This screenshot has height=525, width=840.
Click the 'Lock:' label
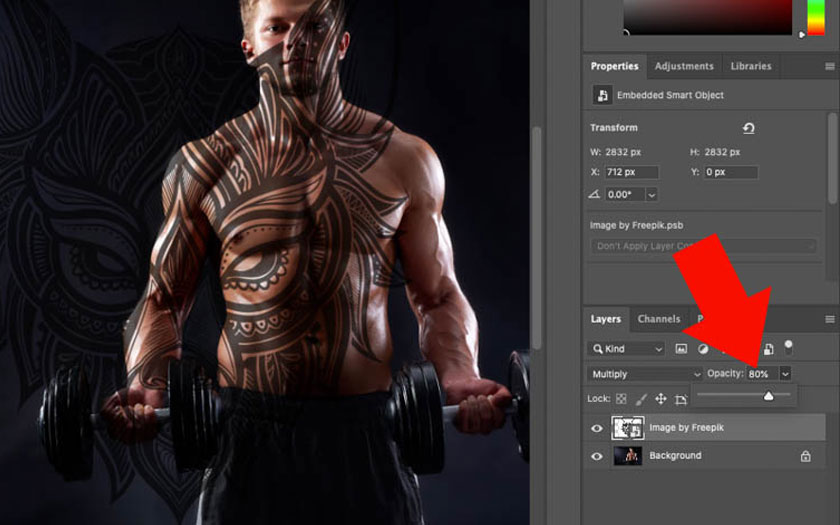(x=599, y=399)
